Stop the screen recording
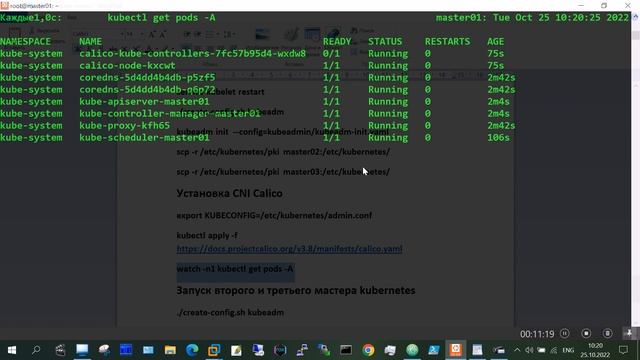The image size is (640, 360). tap(587, 333)
